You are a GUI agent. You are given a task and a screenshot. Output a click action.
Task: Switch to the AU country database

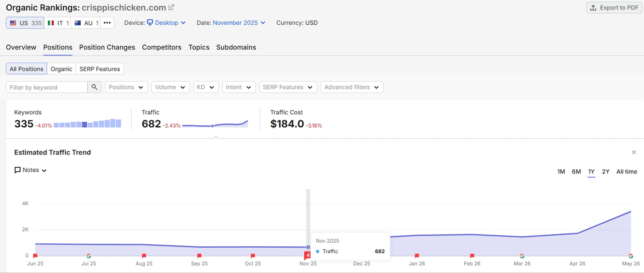point(86,23)
